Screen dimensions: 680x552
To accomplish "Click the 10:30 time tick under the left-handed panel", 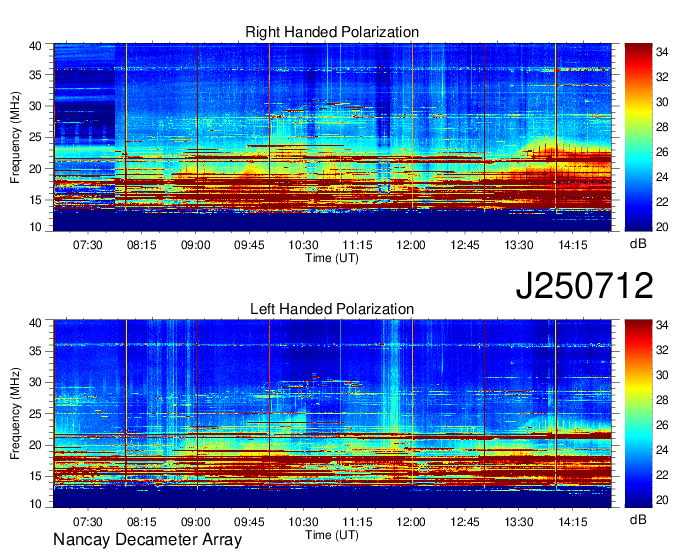I will [303, 522].
